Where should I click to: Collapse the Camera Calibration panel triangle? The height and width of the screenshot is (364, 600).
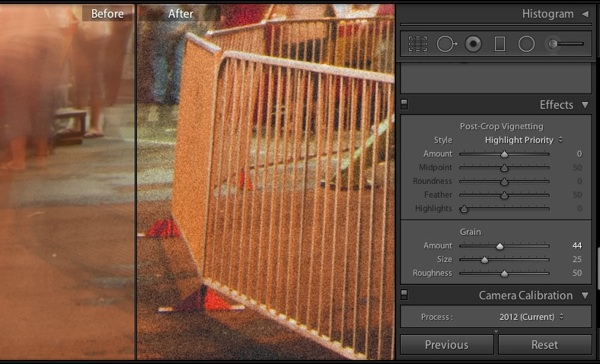point(585,295)
